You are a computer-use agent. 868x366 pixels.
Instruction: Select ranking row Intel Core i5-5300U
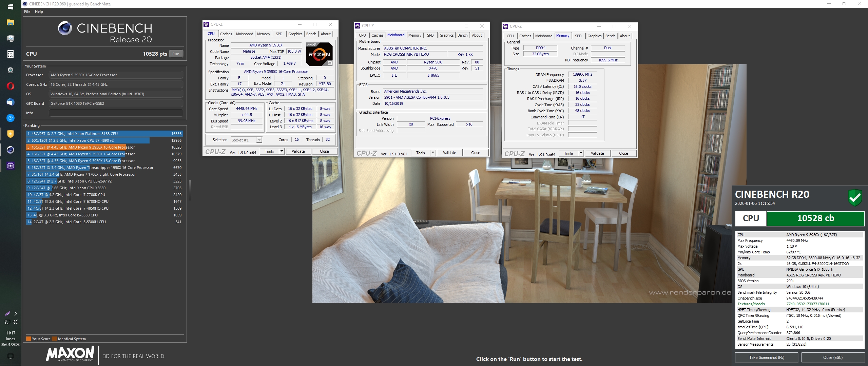(105, 222)
